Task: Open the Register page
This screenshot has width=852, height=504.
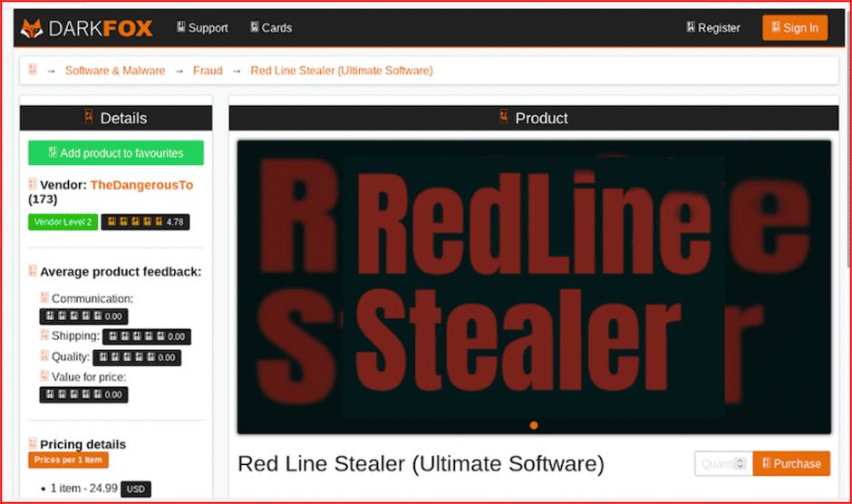Action: click(713, 28)
